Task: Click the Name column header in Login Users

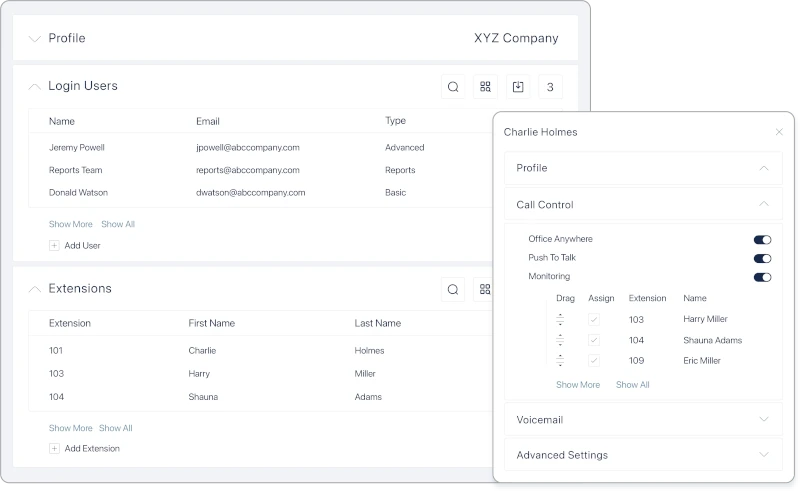Action: tap(62, 121)
